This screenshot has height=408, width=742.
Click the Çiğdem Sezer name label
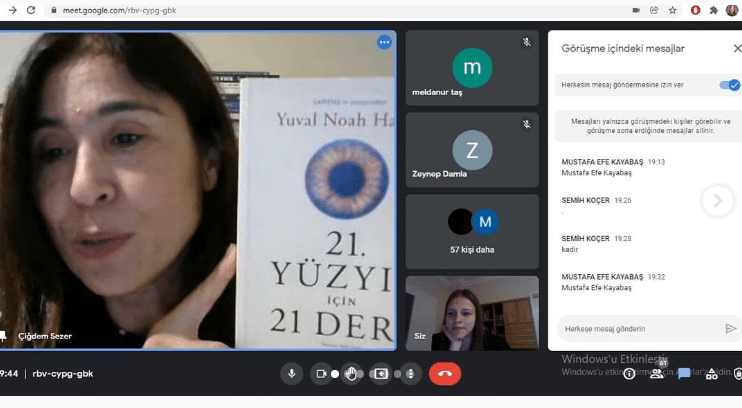point(45,336)
